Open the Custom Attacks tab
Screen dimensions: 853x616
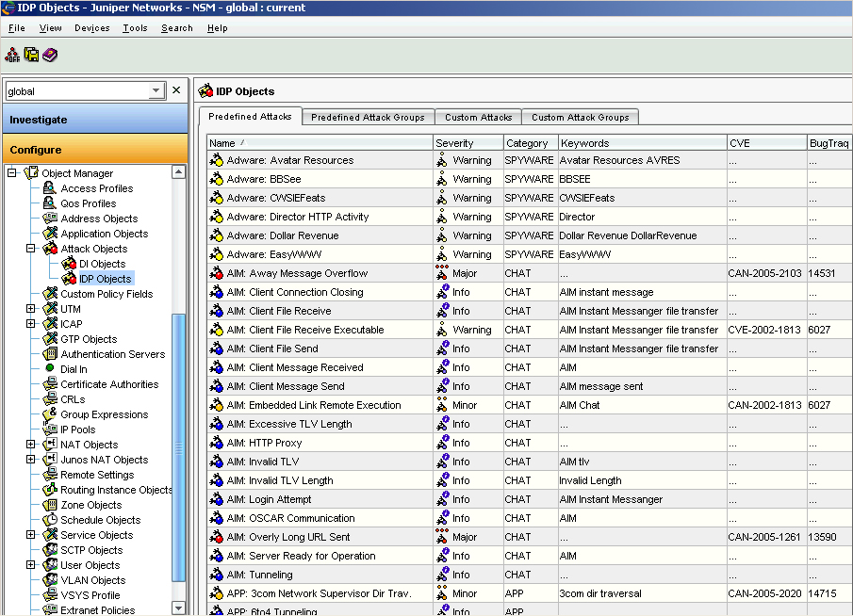[x=478, y=118]
